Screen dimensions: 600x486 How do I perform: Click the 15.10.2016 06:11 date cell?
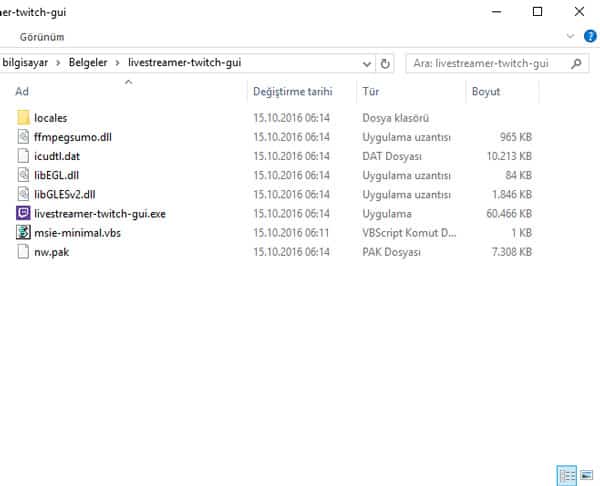(291, 233)
